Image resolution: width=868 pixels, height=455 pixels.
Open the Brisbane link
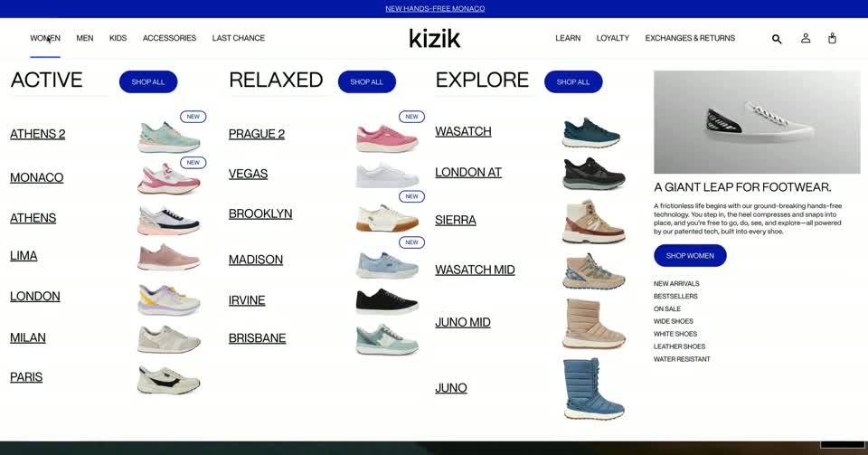pos(258,338)
